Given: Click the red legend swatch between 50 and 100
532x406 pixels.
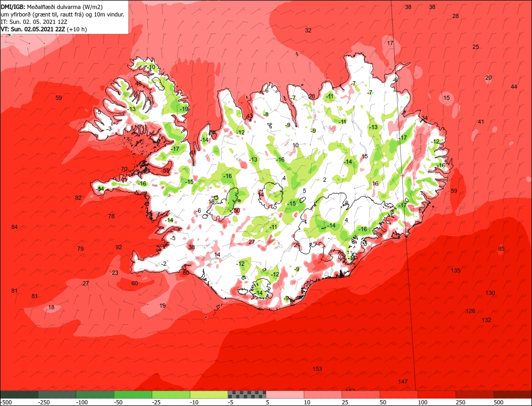Looking at the screenshot, I should 399,394.
